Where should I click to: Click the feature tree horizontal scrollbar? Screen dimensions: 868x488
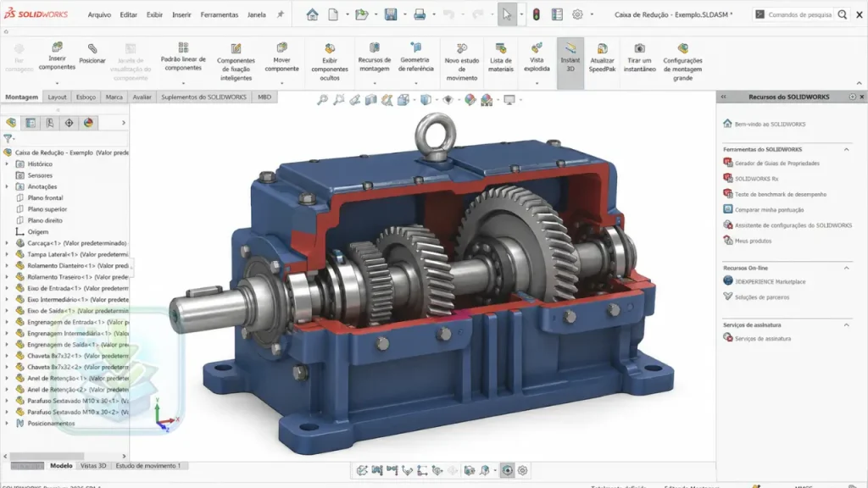[x=47, y=457]
